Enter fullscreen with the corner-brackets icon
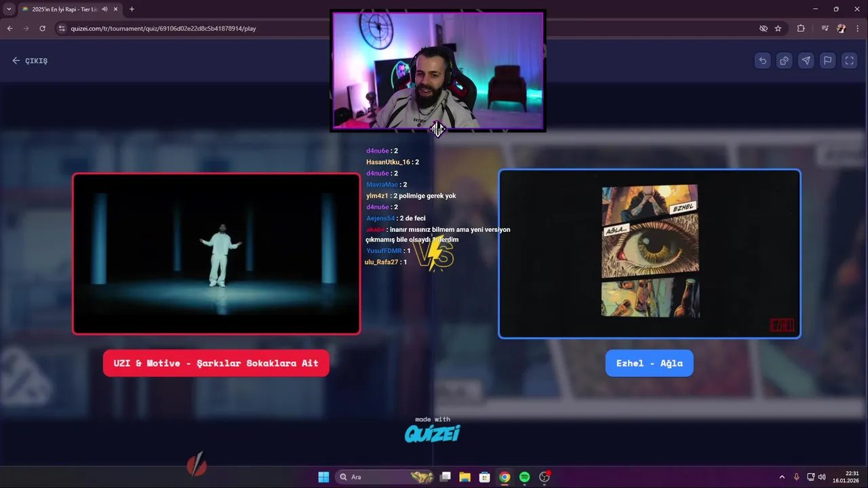 click(x=849, y=60)
